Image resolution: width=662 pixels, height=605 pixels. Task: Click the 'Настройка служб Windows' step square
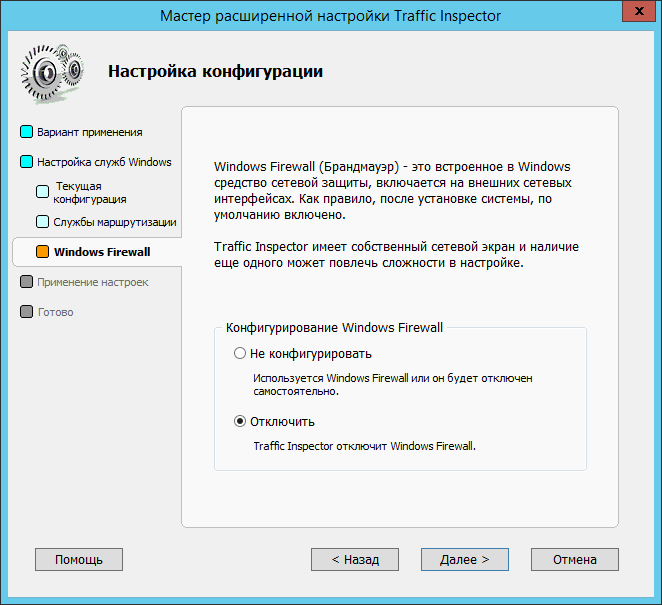[x=26, y=162]
